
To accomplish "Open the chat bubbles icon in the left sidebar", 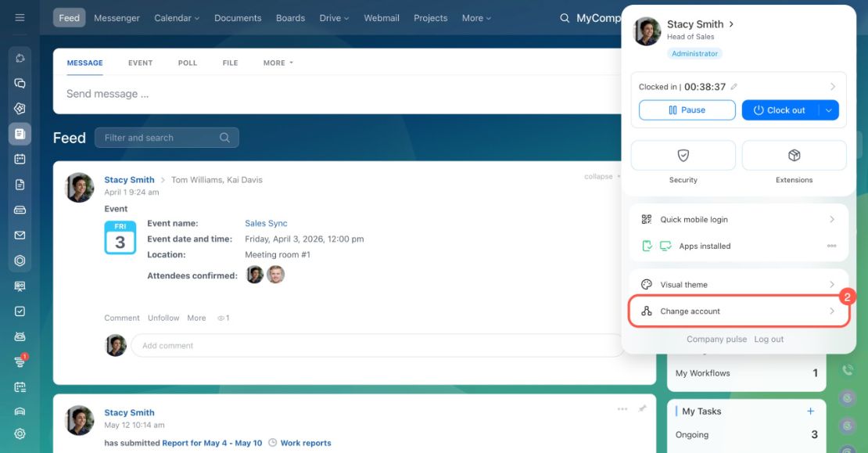I will (20, 83).
